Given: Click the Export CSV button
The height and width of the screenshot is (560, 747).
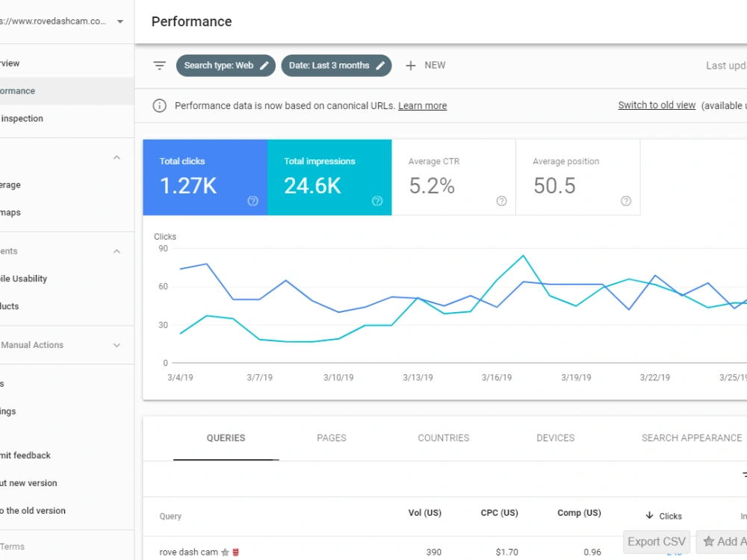Looking at the screenshot, I should (657, 542).
